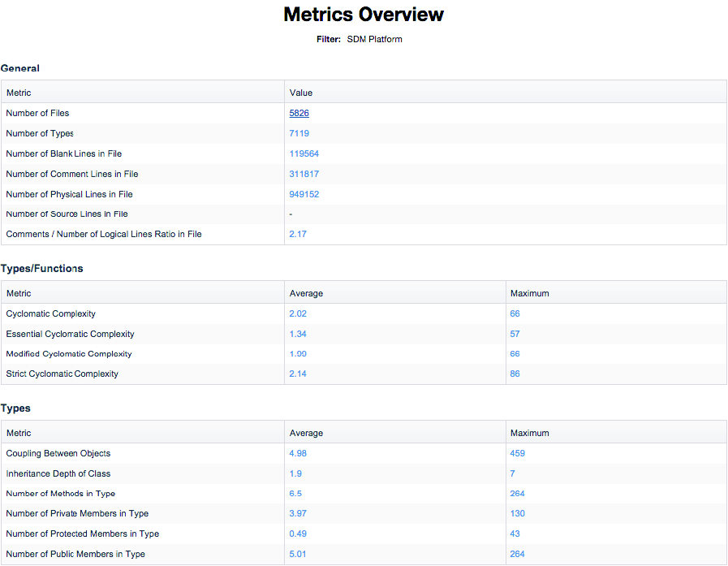Select the 'Number of Comment Lines in File' label
The width and height of the screenshot is (728, 566).
pyautogui.click(x=72, y=174)
